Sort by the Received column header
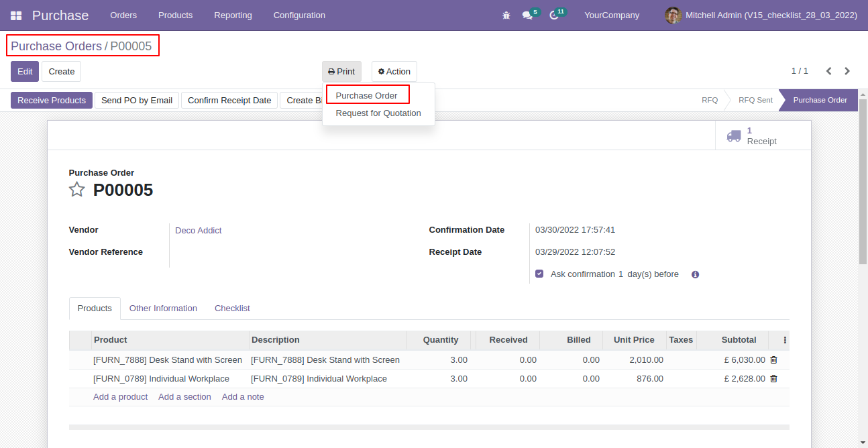The height and width of the screenshot is (448, 868). pyautogui.click(x=508, y=340)
